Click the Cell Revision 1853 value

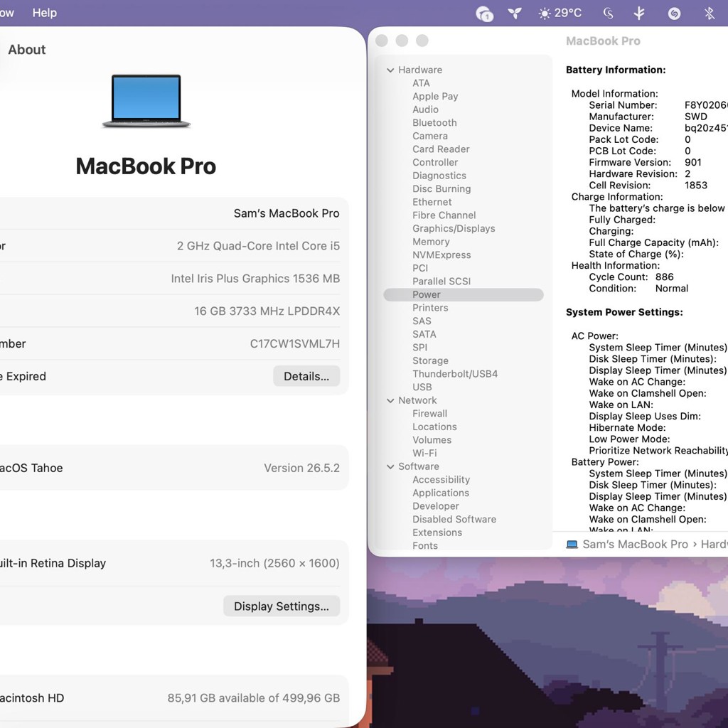coord(695,186)
